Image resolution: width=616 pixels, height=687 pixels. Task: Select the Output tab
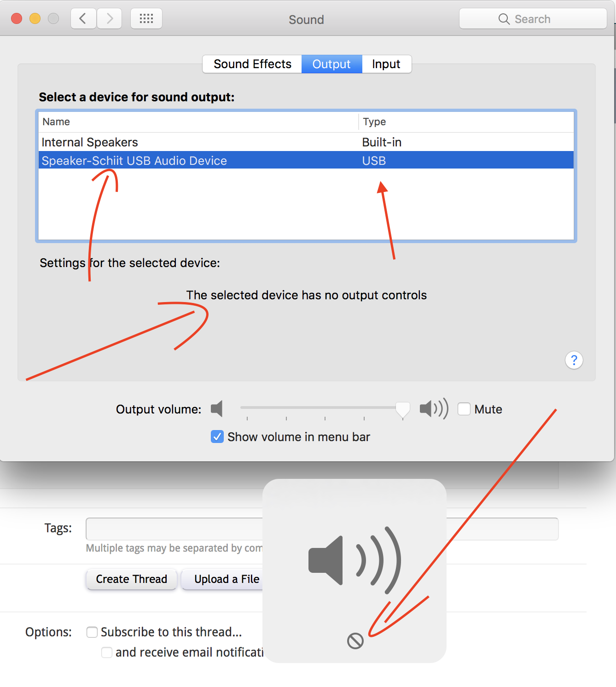331,64
